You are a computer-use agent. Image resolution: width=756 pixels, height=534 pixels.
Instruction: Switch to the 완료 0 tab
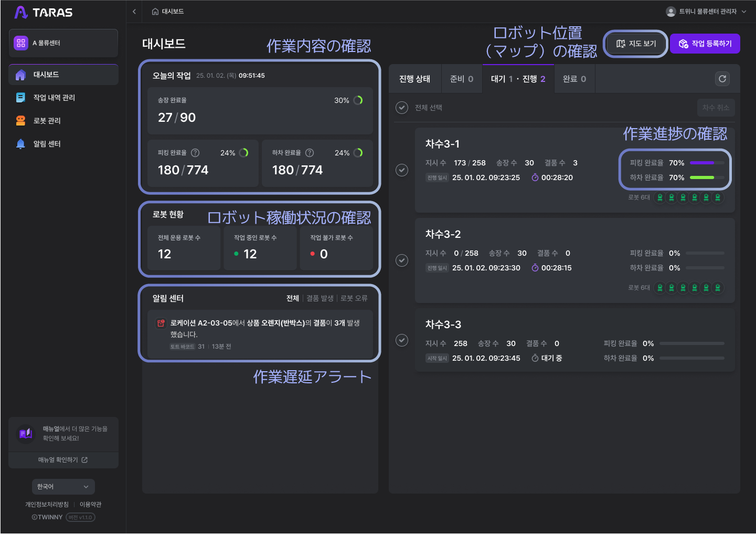574,79
